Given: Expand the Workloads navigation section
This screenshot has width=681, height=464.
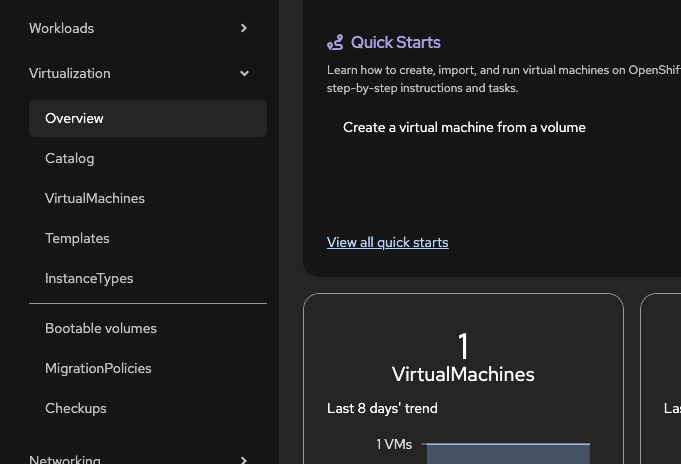Looking at the screenshot, I should coord(139,28).
